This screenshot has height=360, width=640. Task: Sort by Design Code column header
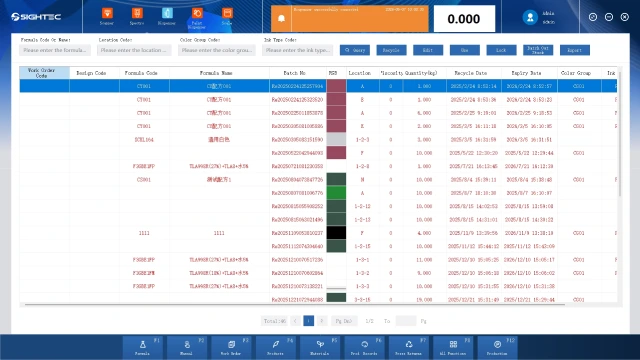point(94,73)
